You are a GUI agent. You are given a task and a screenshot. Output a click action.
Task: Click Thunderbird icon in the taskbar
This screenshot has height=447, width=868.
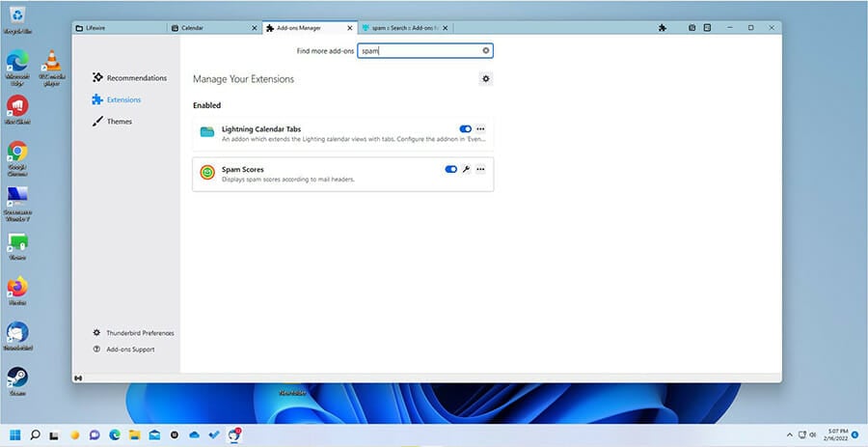point(234,434)
